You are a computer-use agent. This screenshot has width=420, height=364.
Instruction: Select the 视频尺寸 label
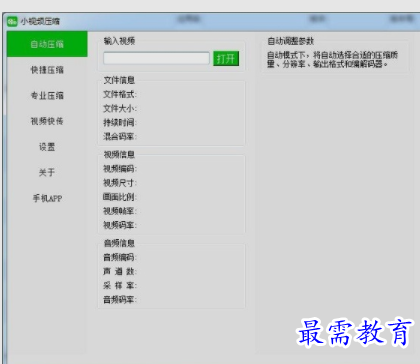coord(120,183)
